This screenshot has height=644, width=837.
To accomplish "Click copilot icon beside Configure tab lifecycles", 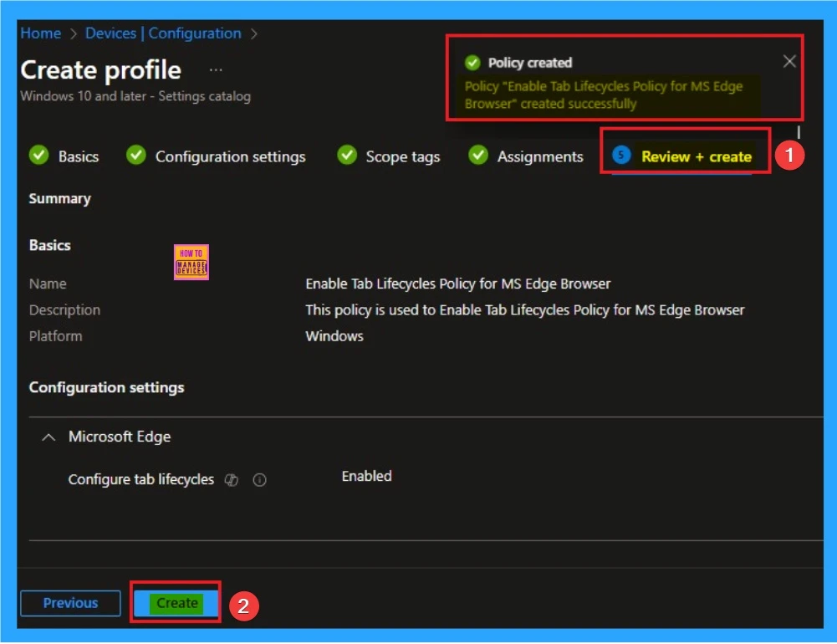I will (231, 479).
